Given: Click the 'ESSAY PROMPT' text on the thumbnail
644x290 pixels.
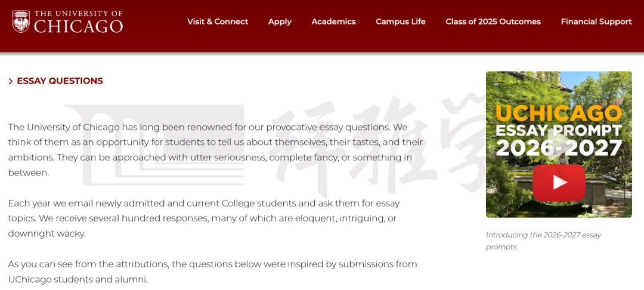Looking at the screenshot, I should coord(559,130).
